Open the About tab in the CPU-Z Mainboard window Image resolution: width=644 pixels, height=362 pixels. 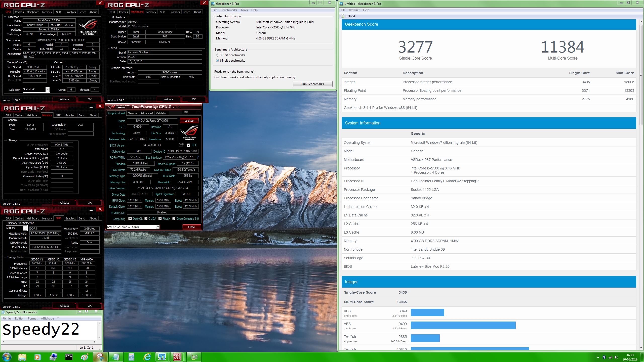point(197,12)
